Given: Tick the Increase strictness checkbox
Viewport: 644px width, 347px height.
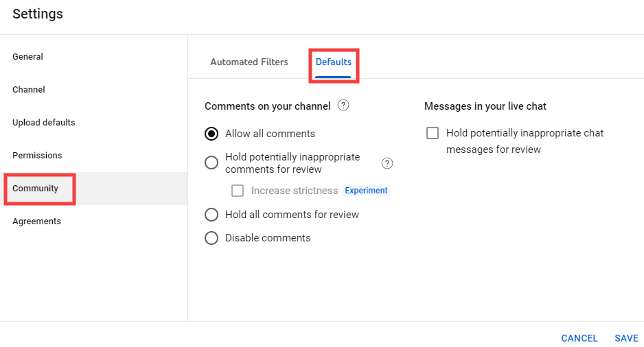Looking at the screenshot, I should (x=238, y=191).
